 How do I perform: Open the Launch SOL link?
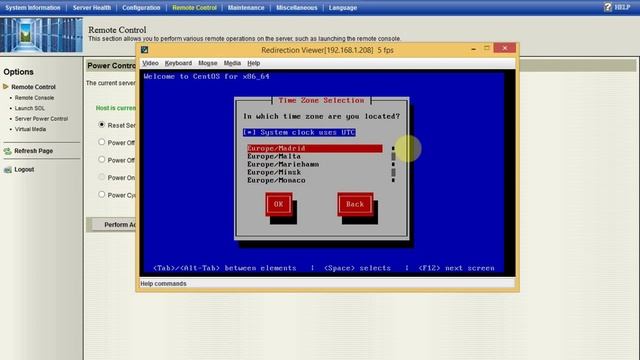point(29,108)
